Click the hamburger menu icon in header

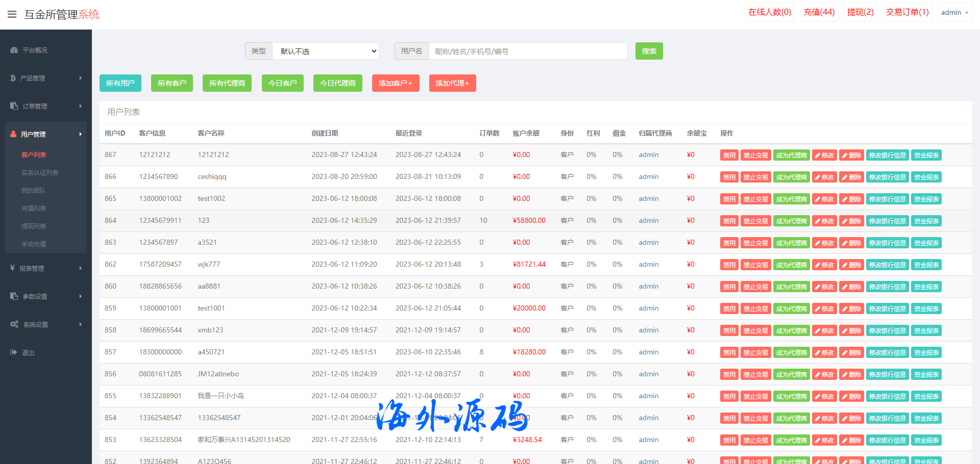point(12,14)
